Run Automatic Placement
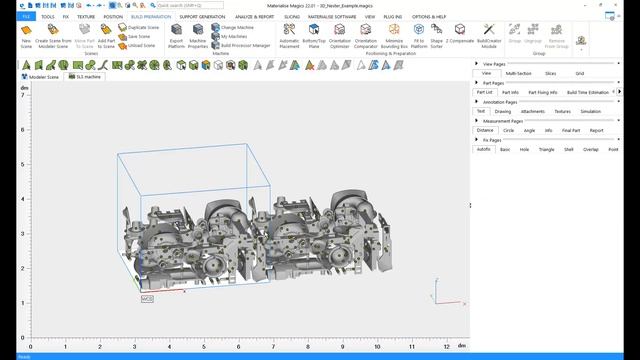The width and height of the screenshot is (640, 360). pos(289,36)
